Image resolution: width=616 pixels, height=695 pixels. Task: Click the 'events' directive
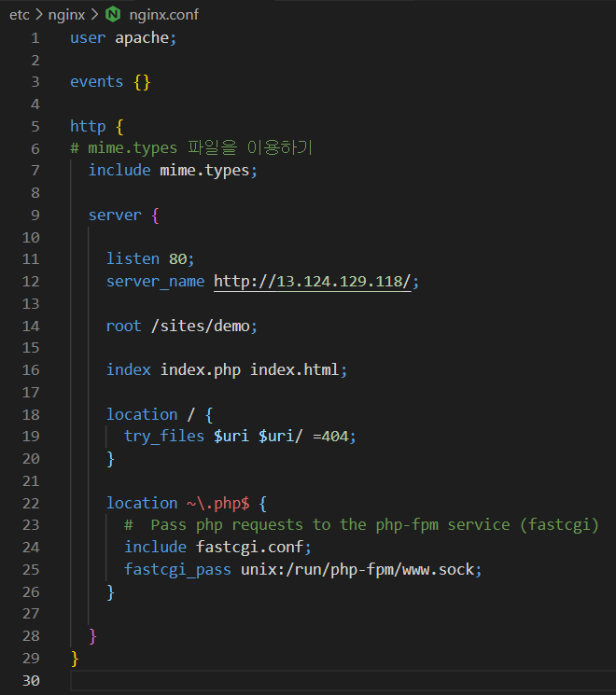coord(97,82)
